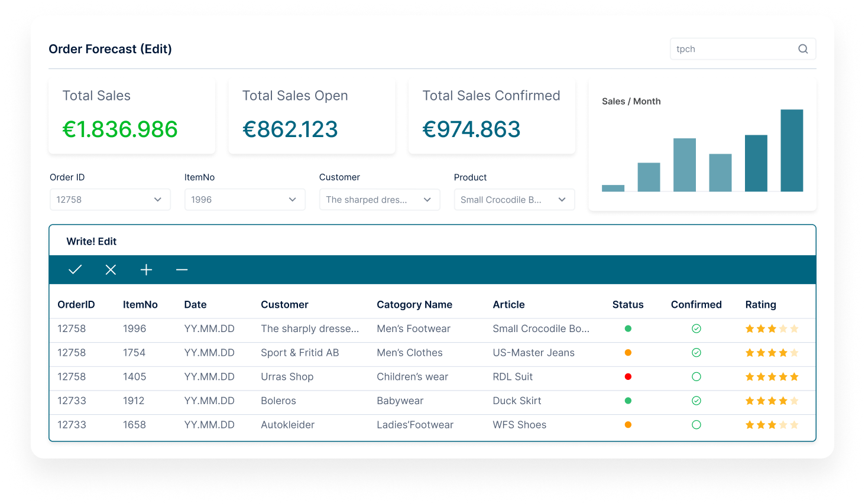Screen dimensions: 865x504
Task: Uncheck Confirmed for the Sport & Fritid AB row
Action: pos(696,353)
